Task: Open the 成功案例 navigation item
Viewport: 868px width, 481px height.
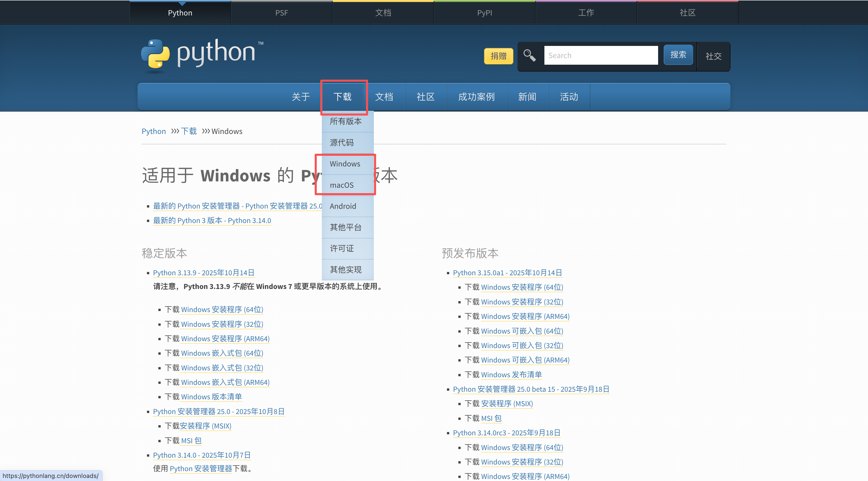Action: [476, 97]
